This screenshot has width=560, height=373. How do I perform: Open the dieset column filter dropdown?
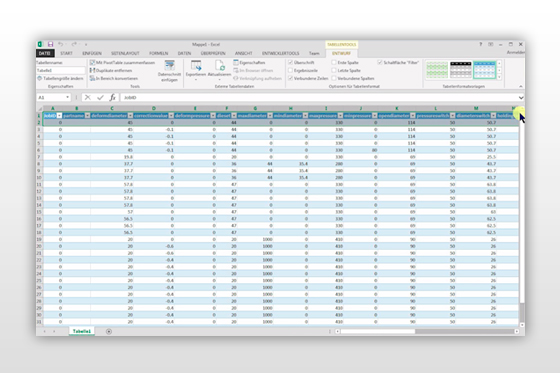(234, 116)
